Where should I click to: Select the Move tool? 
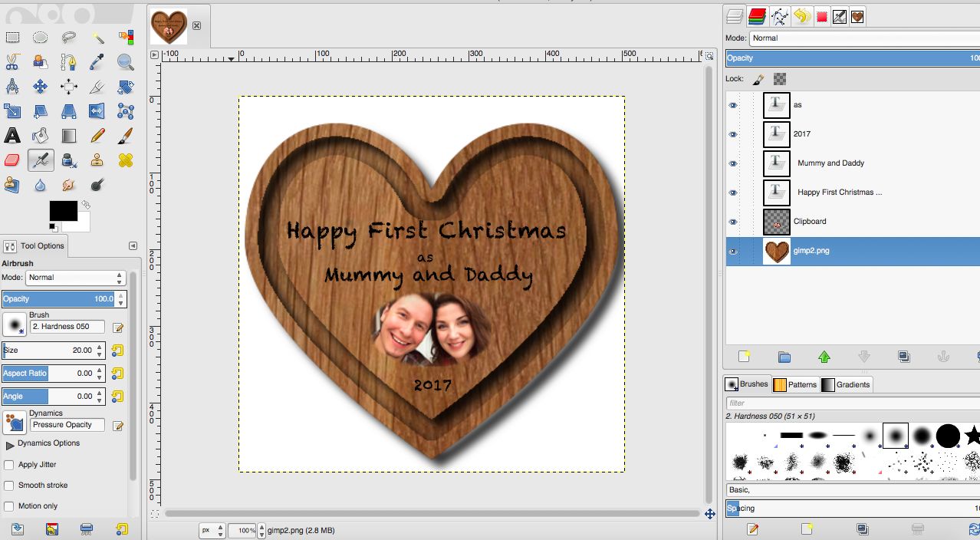[x=41, y=87]
